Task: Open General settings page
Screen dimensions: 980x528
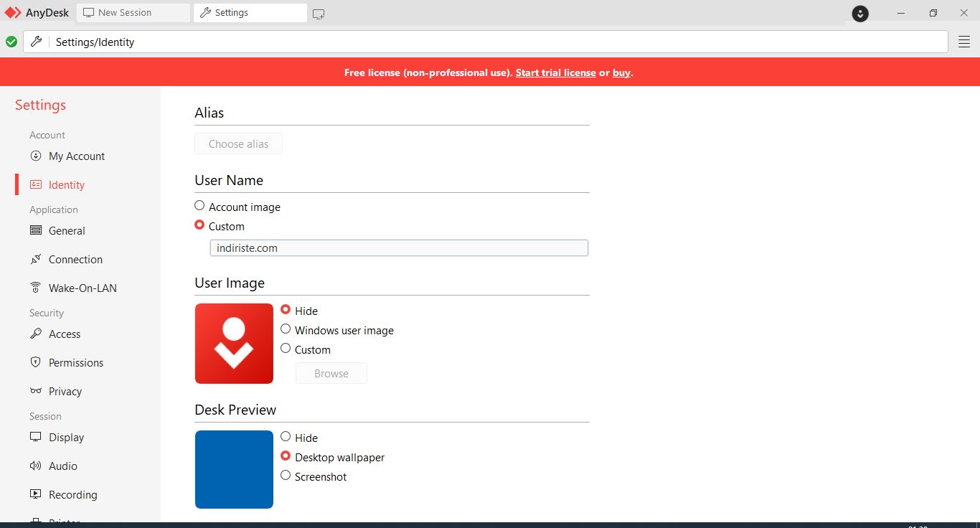Action: (x=67, y=230)
